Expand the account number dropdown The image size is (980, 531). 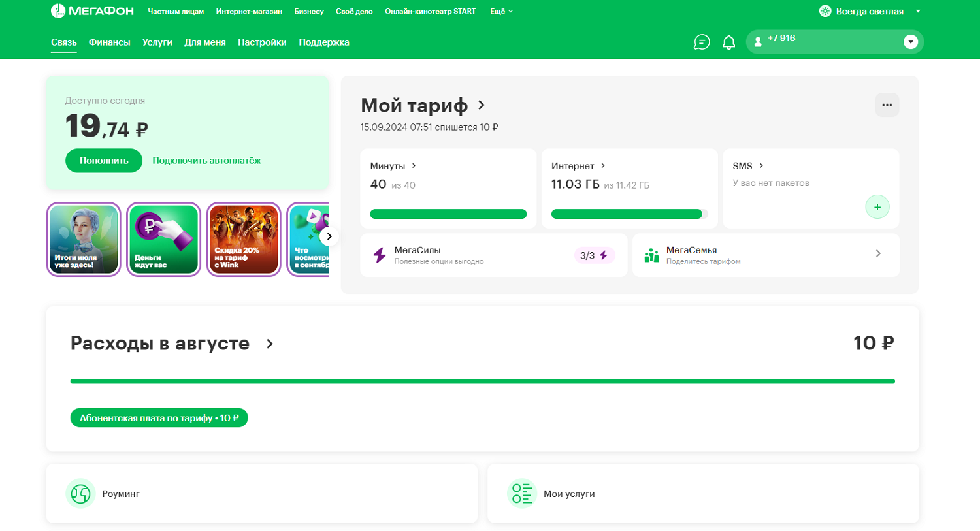(x=910, y=42)
